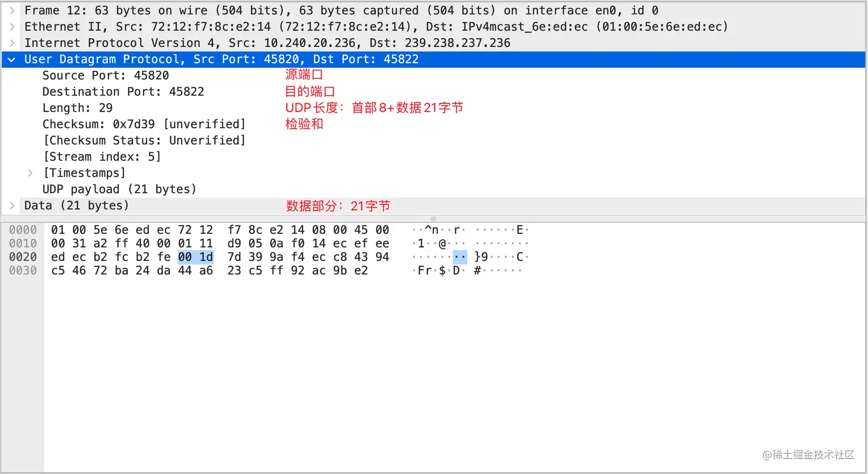Click hex bytes 7d 39 checksum

(245, 257)
